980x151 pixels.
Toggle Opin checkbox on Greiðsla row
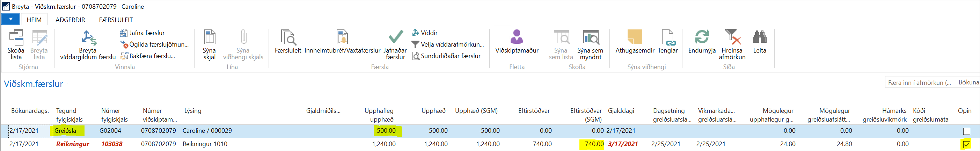(966, 131)
